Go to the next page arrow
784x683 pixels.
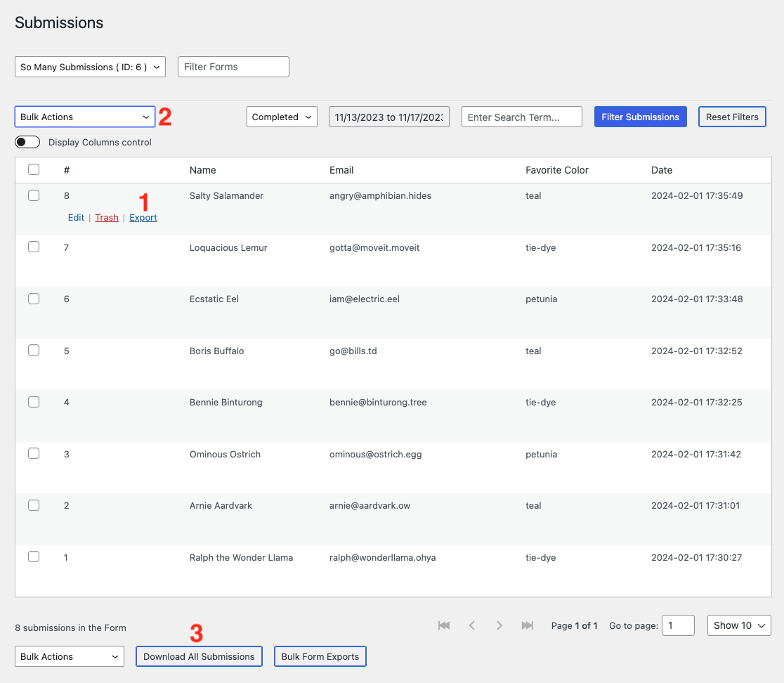499,625
